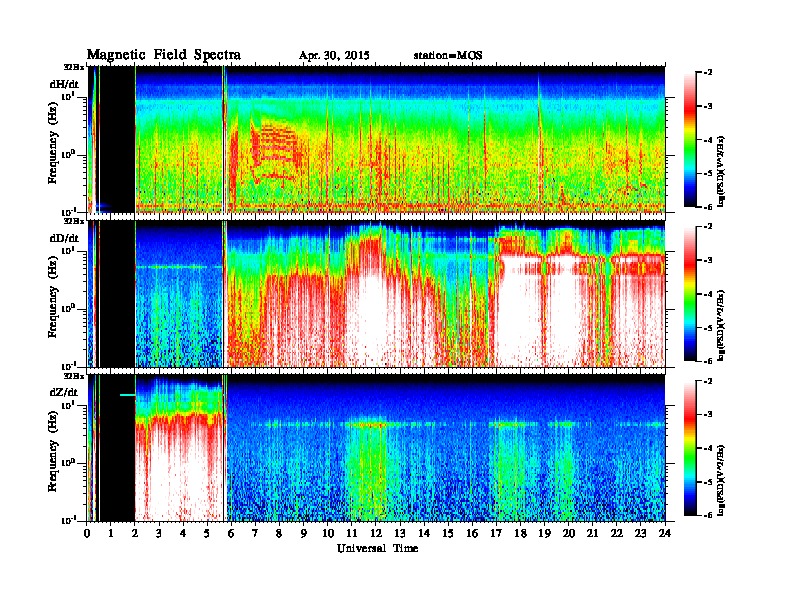Click the dZ/dt spectrogram color bar
This screenshot has width=792, height=612.
point(690,448)
